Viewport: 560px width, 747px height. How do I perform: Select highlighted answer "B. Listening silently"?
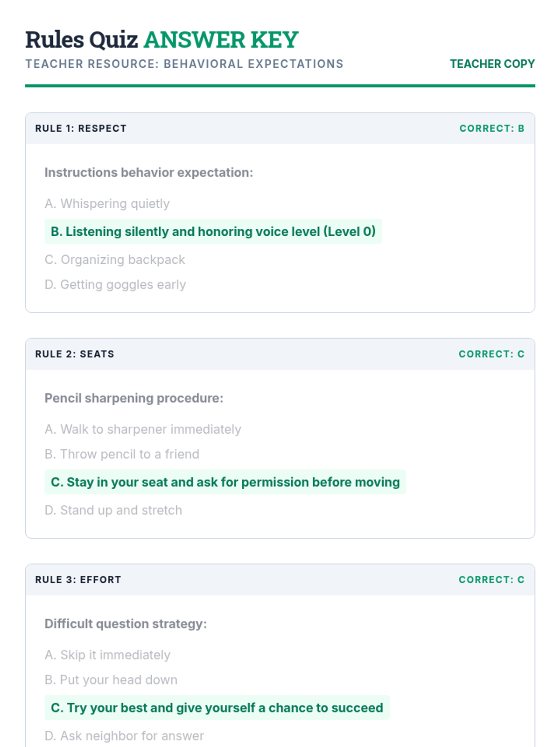point(213,232)
